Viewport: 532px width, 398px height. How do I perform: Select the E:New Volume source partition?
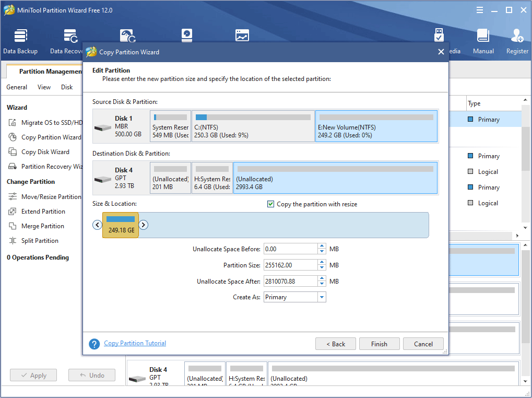[x=376, y=126]
